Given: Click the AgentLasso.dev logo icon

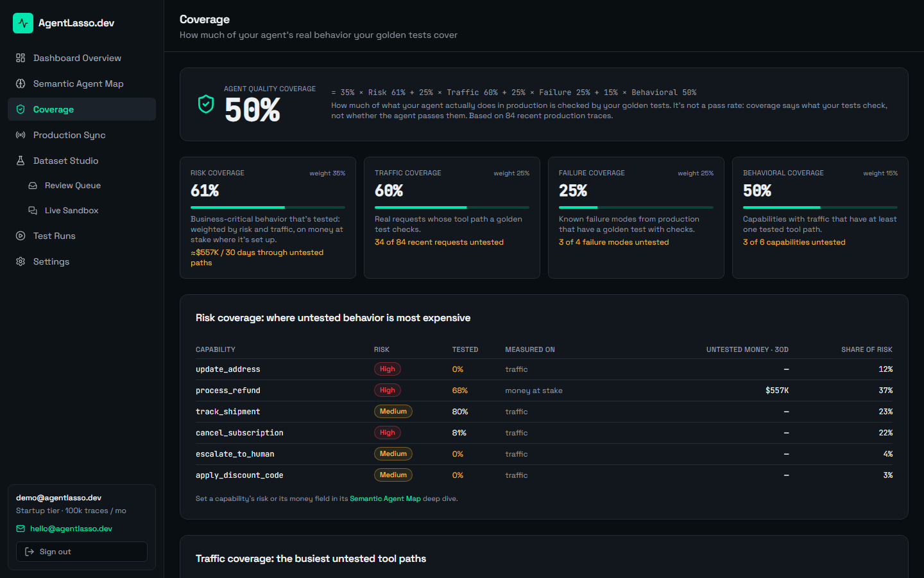Looking at the screenshot, I should point(23,23).
